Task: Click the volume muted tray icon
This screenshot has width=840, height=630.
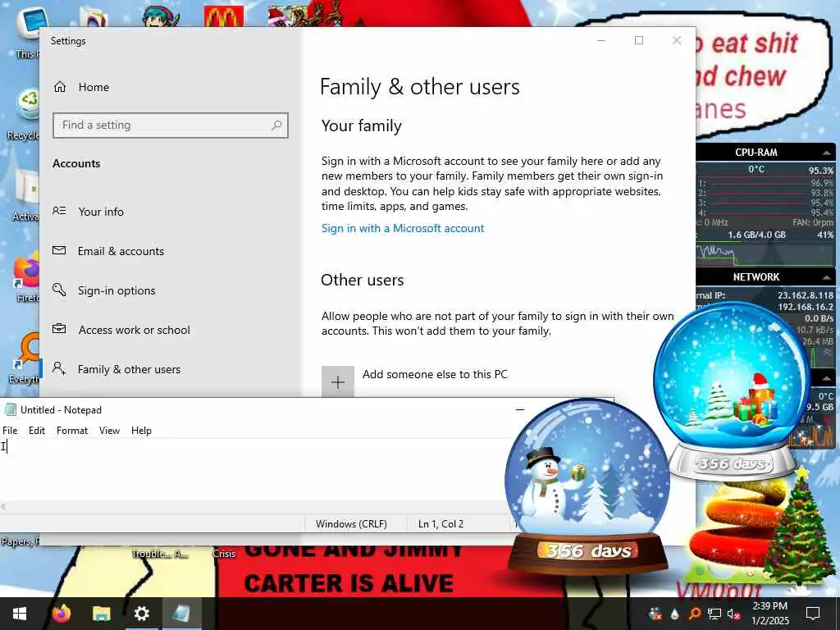Action: point(733,614)
